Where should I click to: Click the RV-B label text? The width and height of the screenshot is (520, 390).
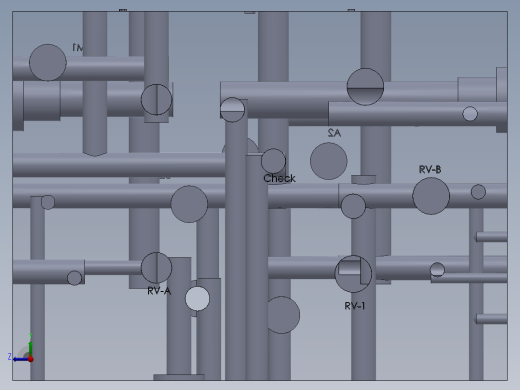coord(430,169)
